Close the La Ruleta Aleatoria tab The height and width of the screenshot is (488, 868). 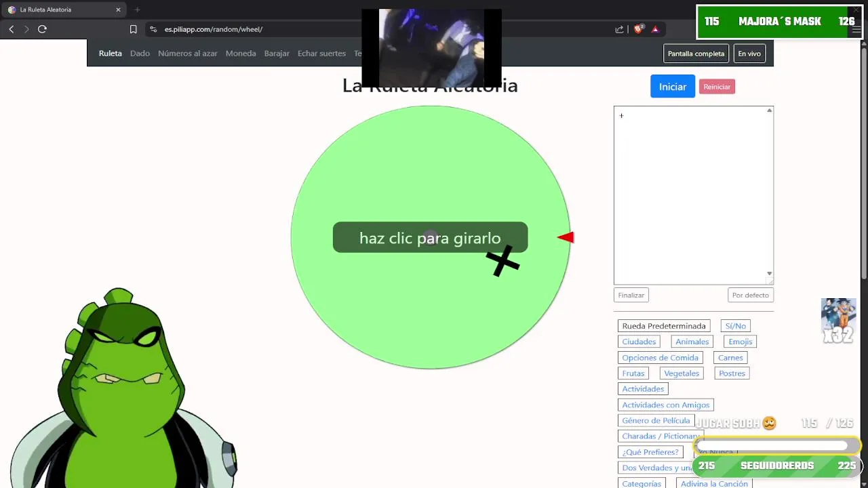click(118, 9)
